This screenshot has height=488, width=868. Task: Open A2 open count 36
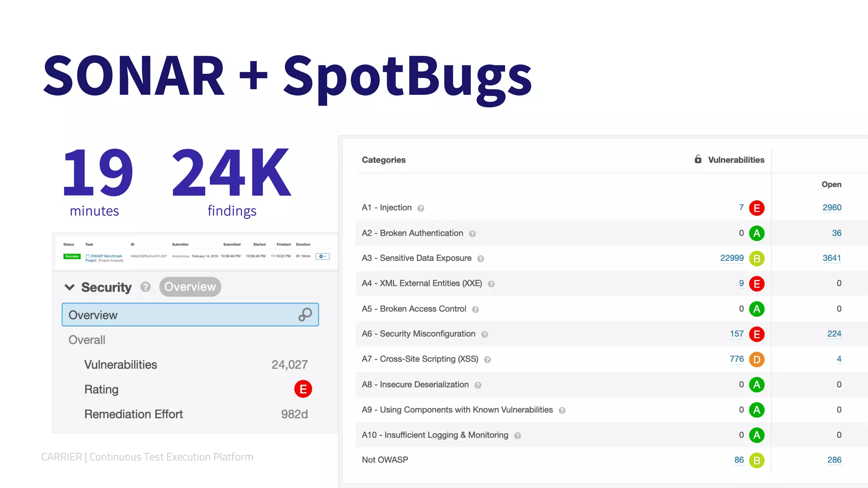point(837,233)
